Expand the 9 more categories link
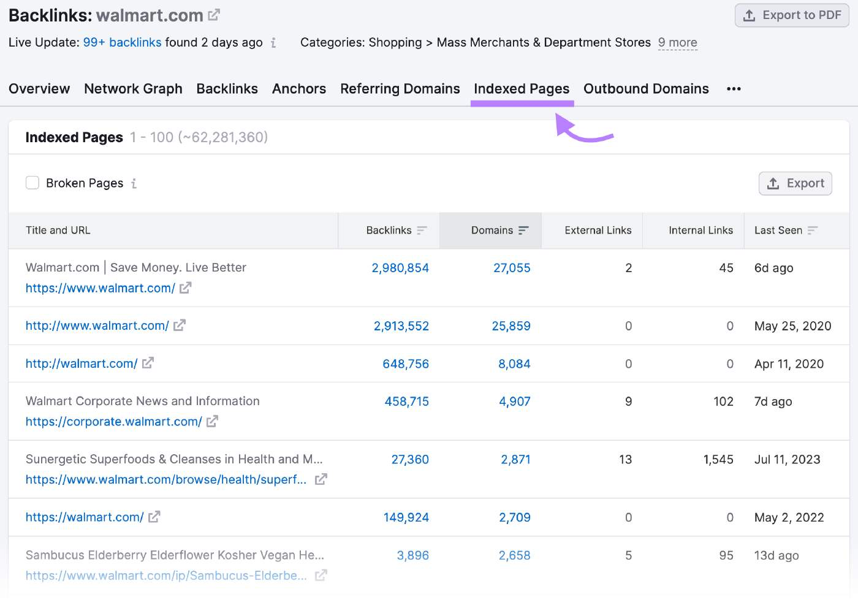The width and height of the screenshot is (858, 616). [x=677, y=42]
